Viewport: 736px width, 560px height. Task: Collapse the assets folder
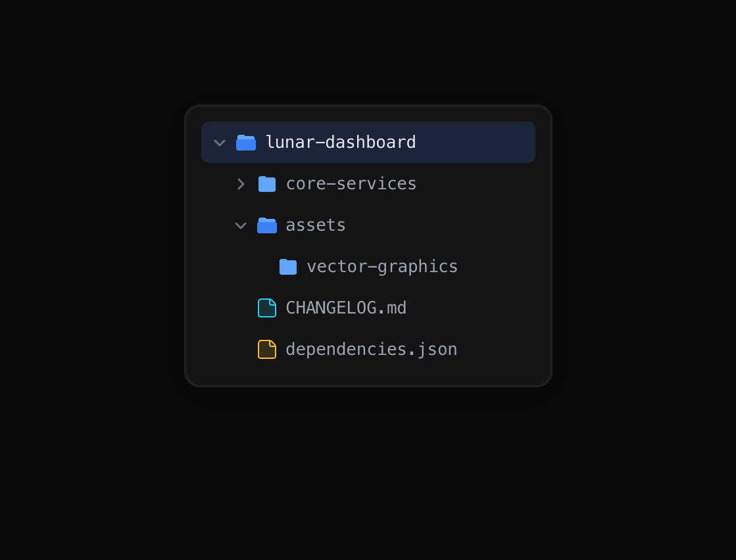pos(241,225)
